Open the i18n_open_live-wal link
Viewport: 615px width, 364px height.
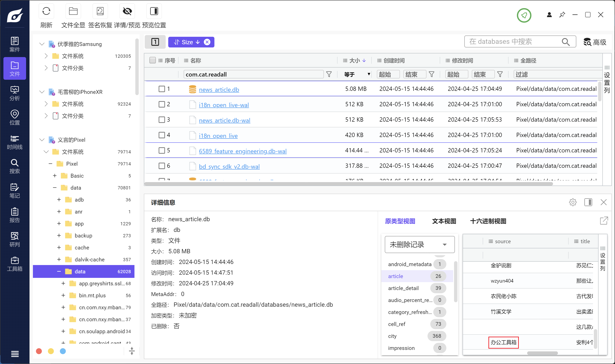[x=224, y=105]
